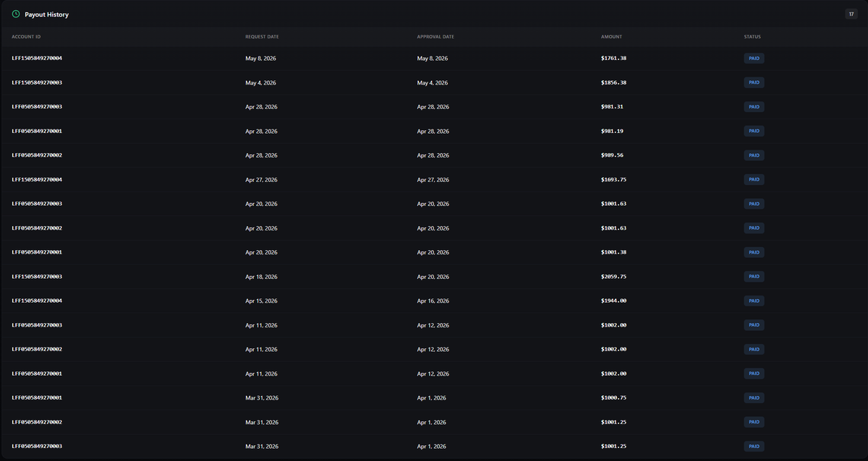This screenshot has width=868, height=461.
Task: Click PAID status for the $1001.38 payout
Action: [x=754, y=253]
